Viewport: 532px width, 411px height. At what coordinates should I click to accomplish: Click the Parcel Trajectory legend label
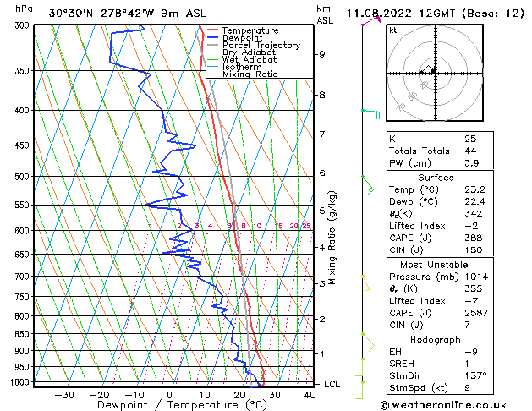pos(261,45)
